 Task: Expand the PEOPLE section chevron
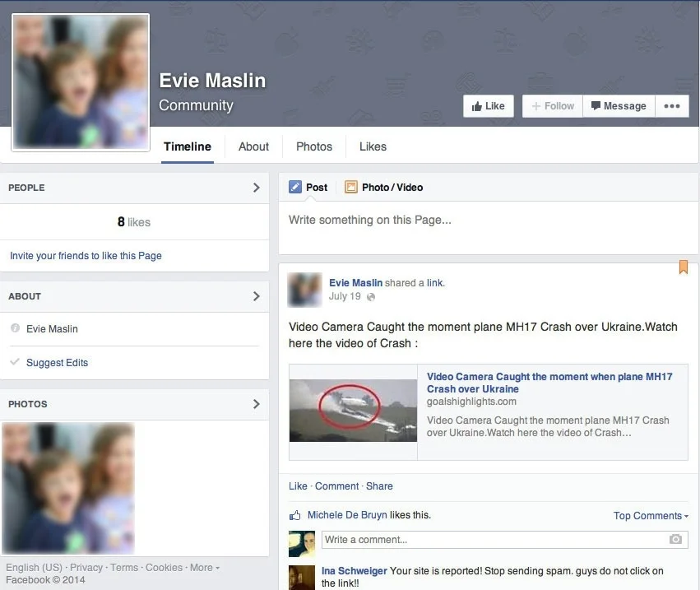[257, 188]
